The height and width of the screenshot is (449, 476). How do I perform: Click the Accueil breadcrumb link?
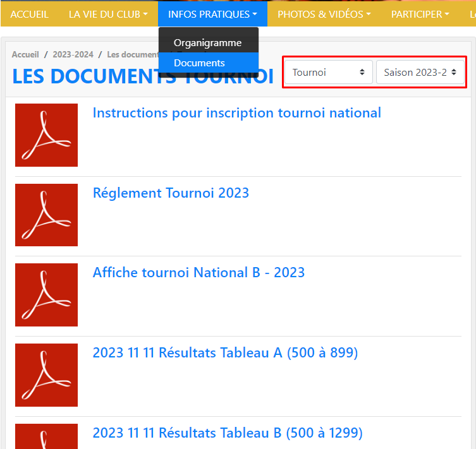[25, 55]
